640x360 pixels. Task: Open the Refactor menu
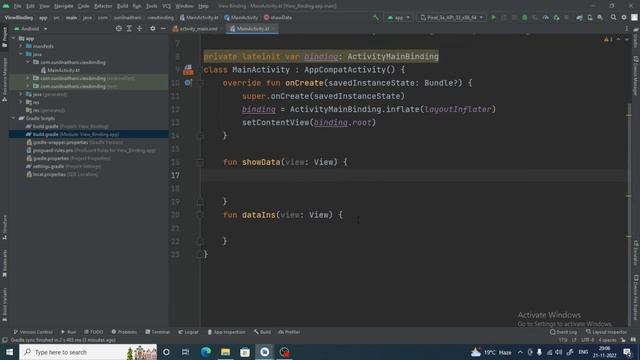(x=103, y=6)
